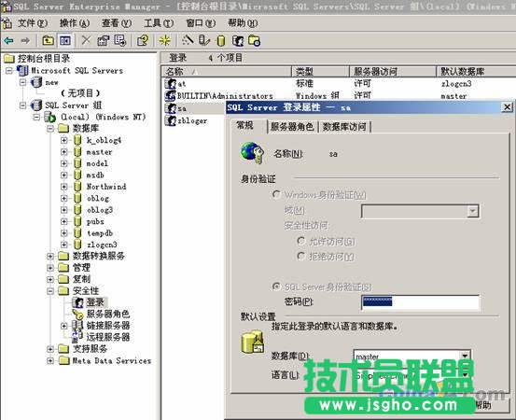
Task: Expand the master database node
Action: pyautogui.click(x=64, y=152)
